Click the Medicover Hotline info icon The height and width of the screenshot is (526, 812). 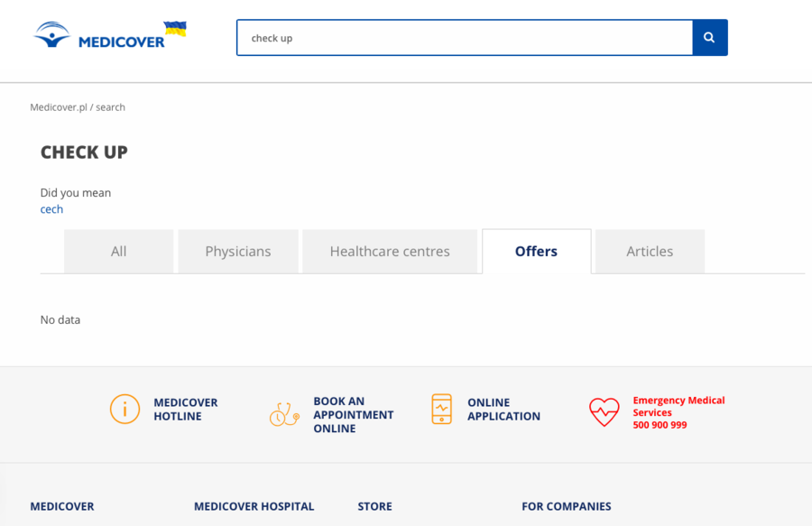coord(125,409)
